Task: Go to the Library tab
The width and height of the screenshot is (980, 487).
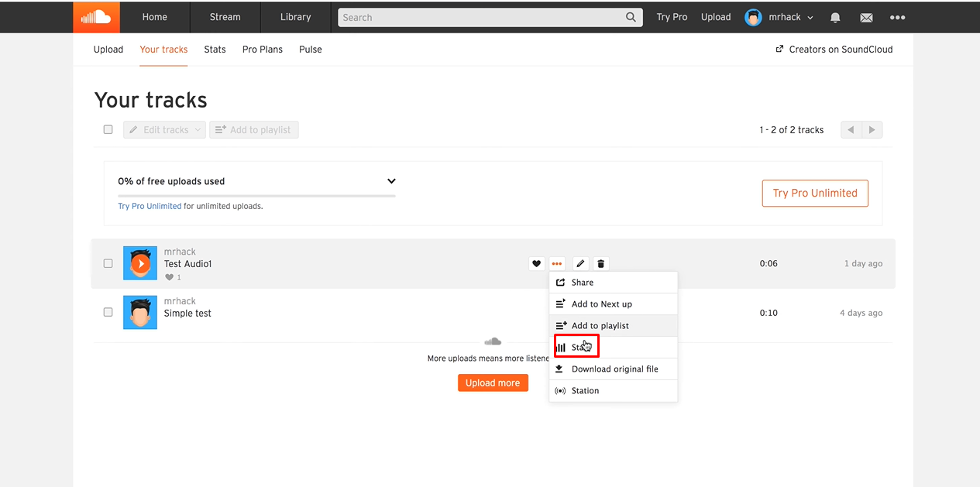Action: pos(295,17)
